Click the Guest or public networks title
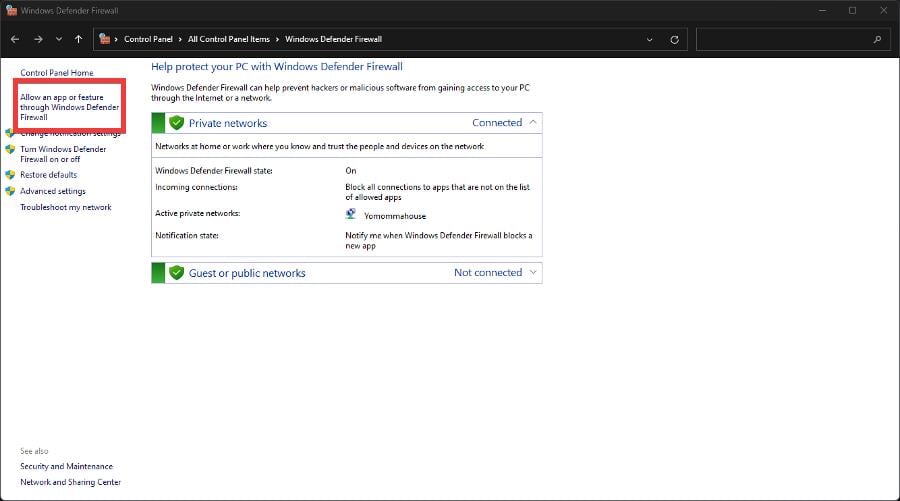The height and width of the screenshot is (501, 900). (x=247, y=273)
